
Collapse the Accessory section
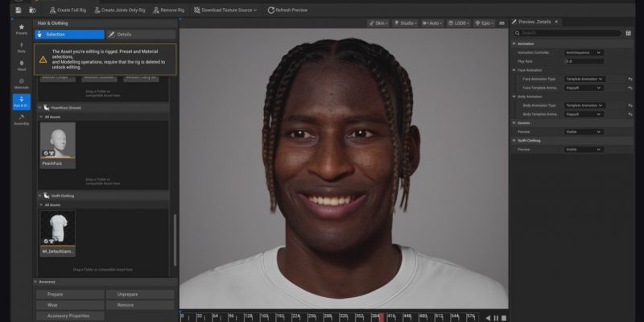(35, 282)
